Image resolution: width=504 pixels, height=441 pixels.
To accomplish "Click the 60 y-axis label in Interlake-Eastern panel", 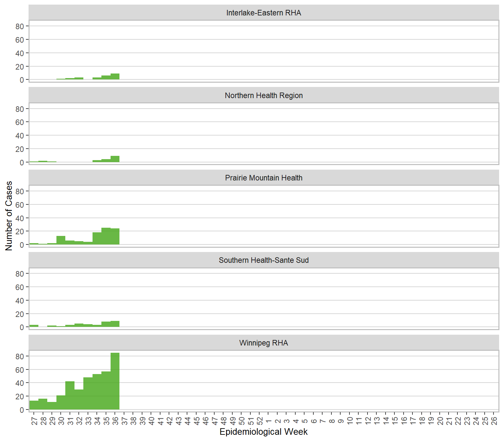I will 20,40.
